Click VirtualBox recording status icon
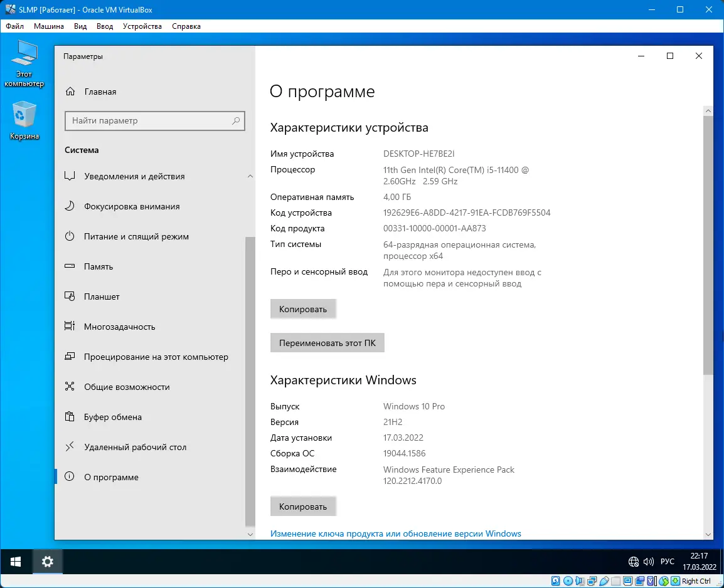This screenshot has height=588, width=724. pos(639,581)
